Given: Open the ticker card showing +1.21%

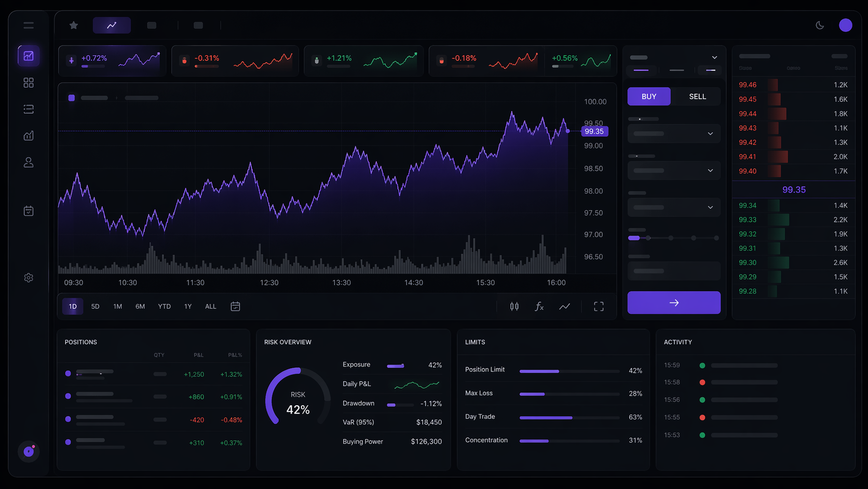Looking at the screenshot, I should 364,61.
